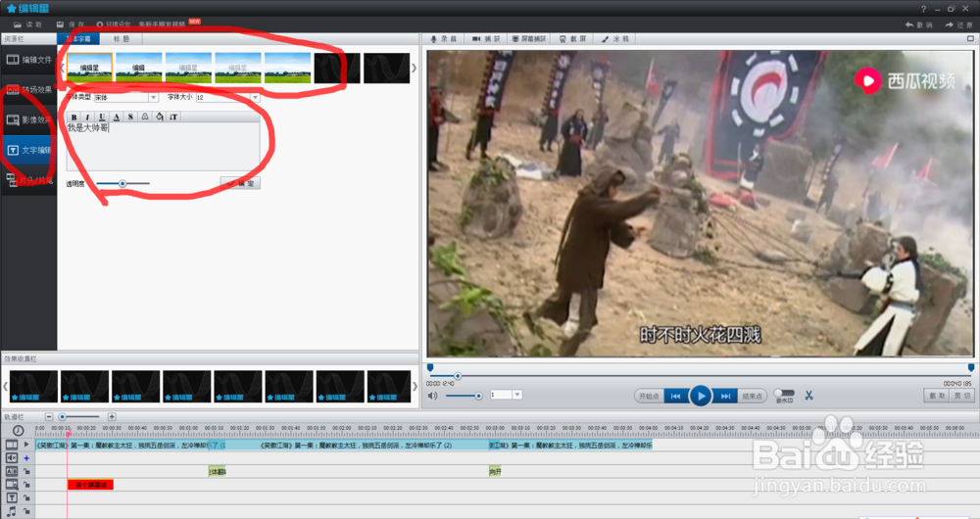This screenshot has height=519, width=980.
Task: Confirm text with 确定 button
Action: coord(241,184)
